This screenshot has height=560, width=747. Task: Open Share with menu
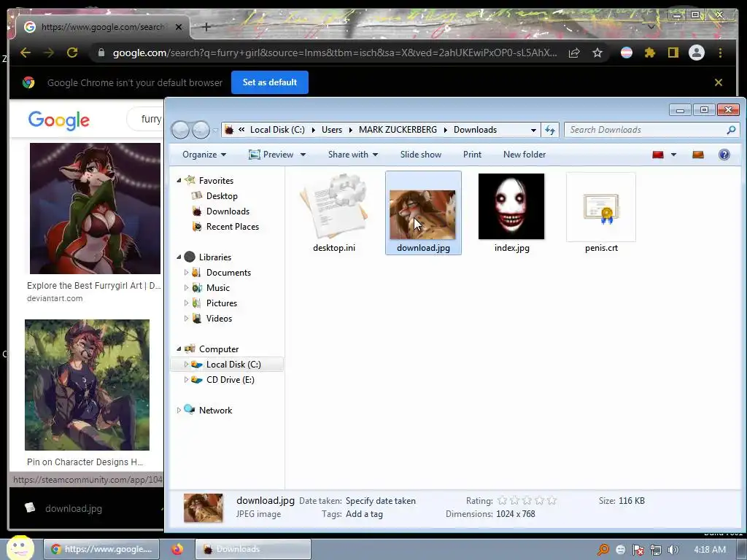click(353, 155)
